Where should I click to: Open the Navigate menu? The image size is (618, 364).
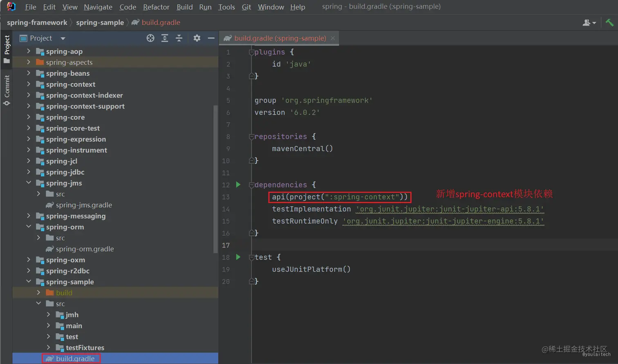98,7
